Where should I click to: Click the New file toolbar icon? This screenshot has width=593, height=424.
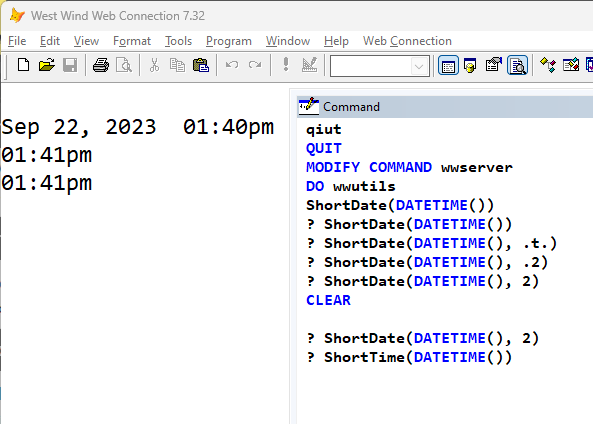[23, 65]
